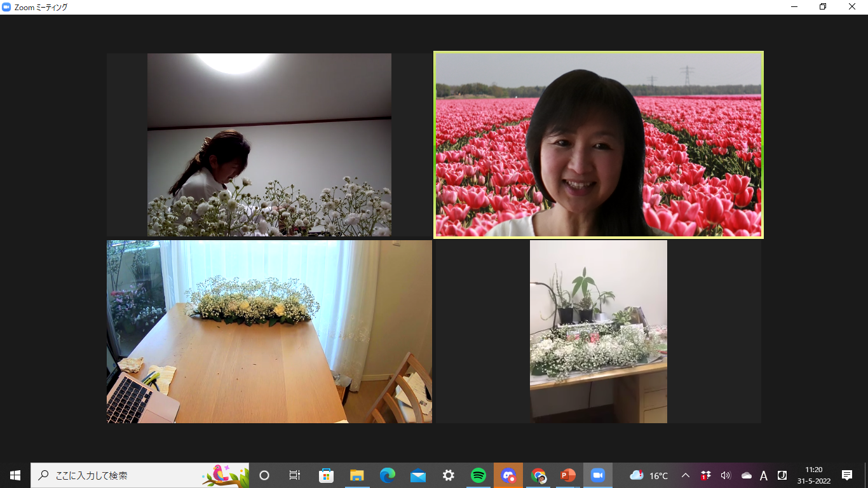868x488 pixels.
Task: Open PowerPoint from the taskbar
Action: (x=567, y=475)
